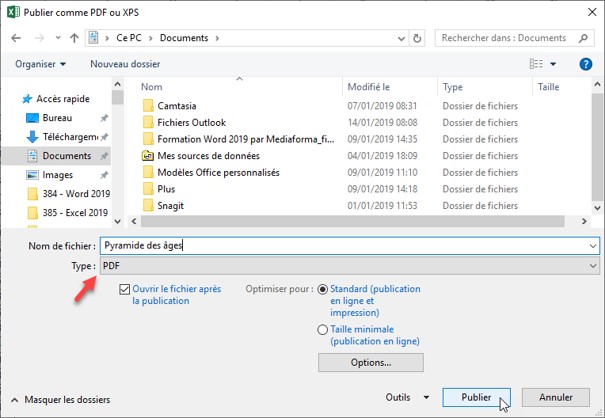This screenshot has height=418, width=605.
Task: Select the Mes sources de données folder
Action: click(x=208, y=156)
